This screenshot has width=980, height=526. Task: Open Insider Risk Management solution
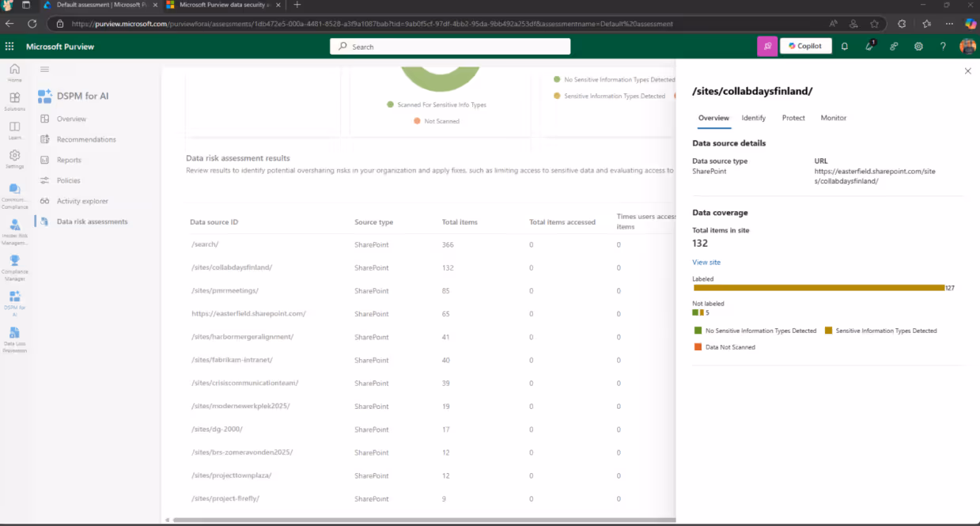14,233
